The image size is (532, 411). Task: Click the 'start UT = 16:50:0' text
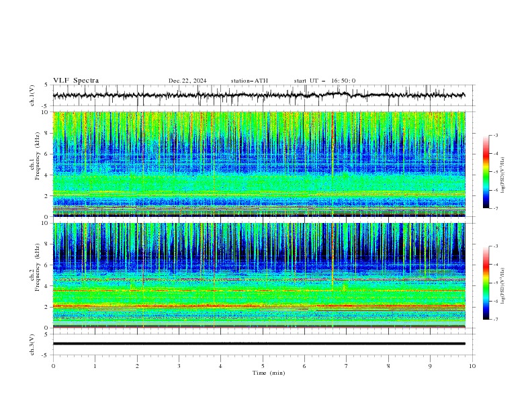[324, 81]
